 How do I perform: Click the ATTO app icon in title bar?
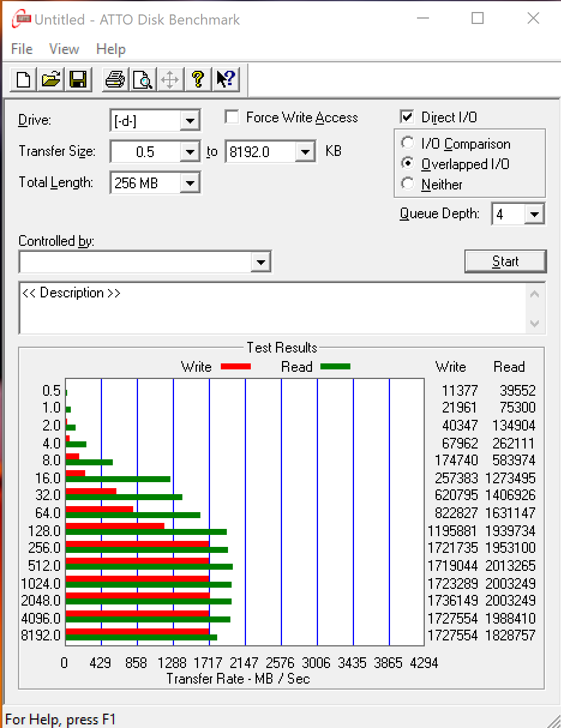(23, 19)
